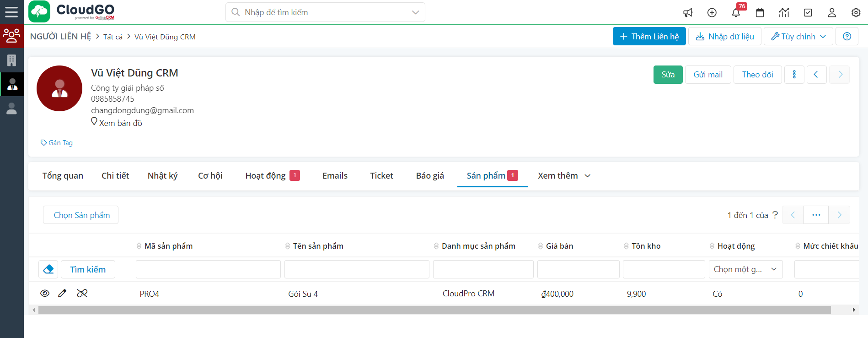
Task: Click the horizontal scrollbar of product table
Action: point(434,310)
